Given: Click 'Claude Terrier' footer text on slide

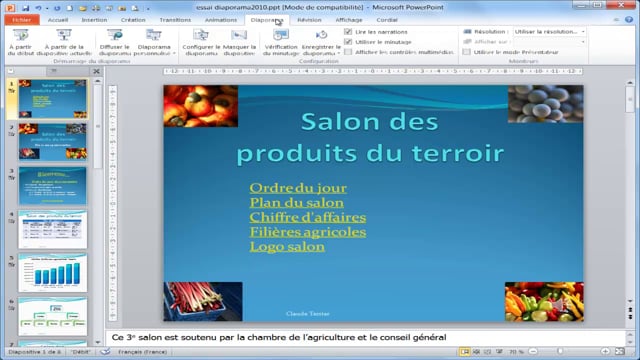Looking at the screenshot, I should (307, 314).
